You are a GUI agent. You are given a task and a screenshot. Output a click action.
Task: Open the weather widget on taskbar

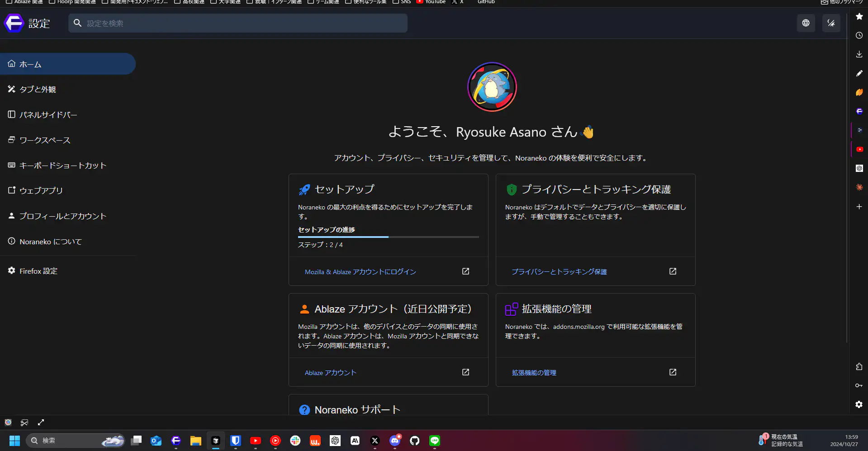point(781,441)
